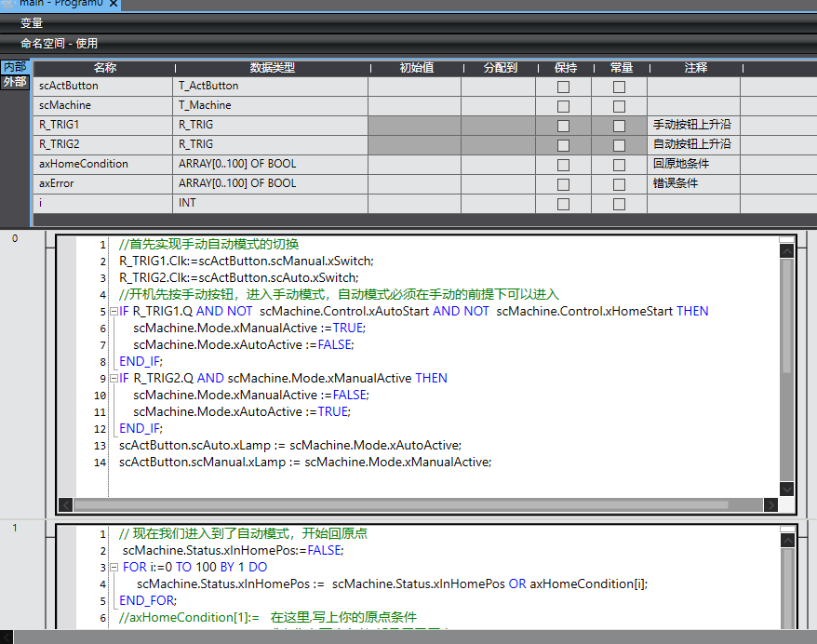This screenshot has width=817, height=644.
Task: Select the 内部 variables tab
Action: (15, 67)
